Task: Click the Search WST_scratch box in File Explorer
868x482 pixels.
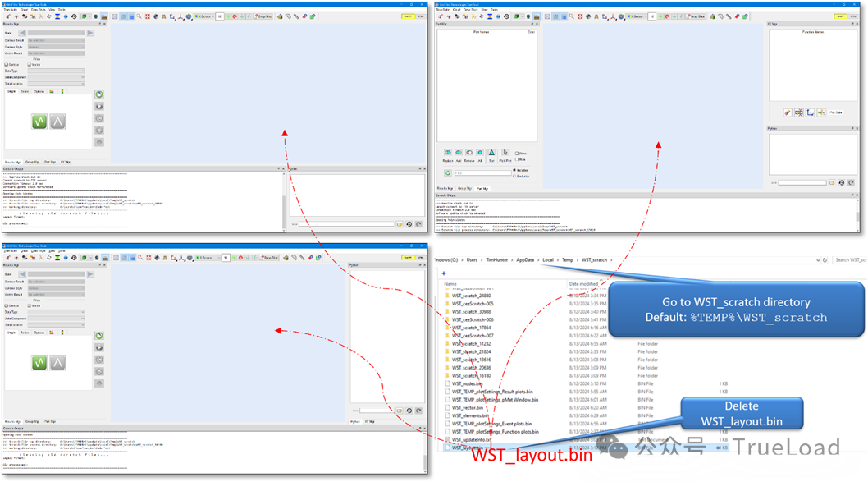Action: [x=850, y=259]
